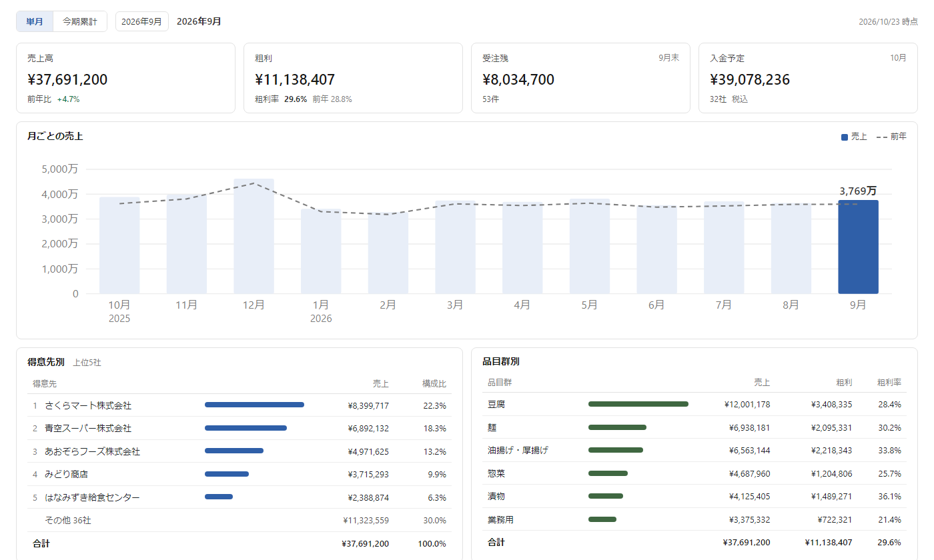Image resolution: width=934 pixels, height=560 pixels.
Task: Click the 3,769万 label above the chart
Action: [858, 191]
